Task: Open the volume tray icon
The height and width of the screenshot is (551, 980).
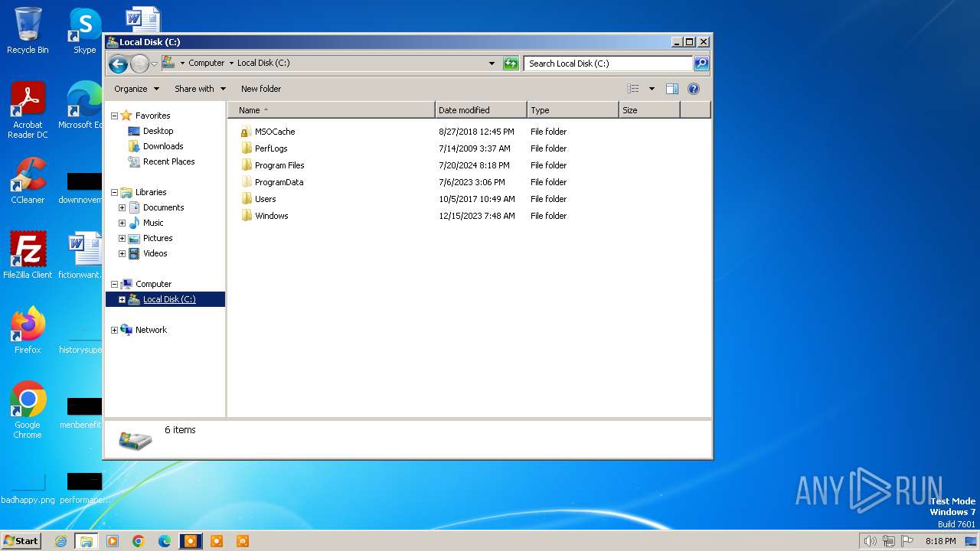Action: click(x=870, y=541)
